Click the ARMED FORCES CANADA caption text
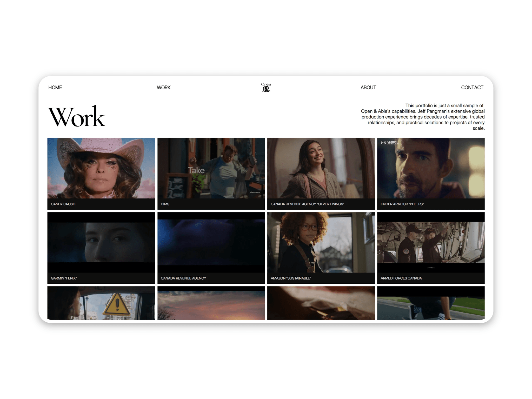Screen dimensions: 532x399 coord(401,278)
